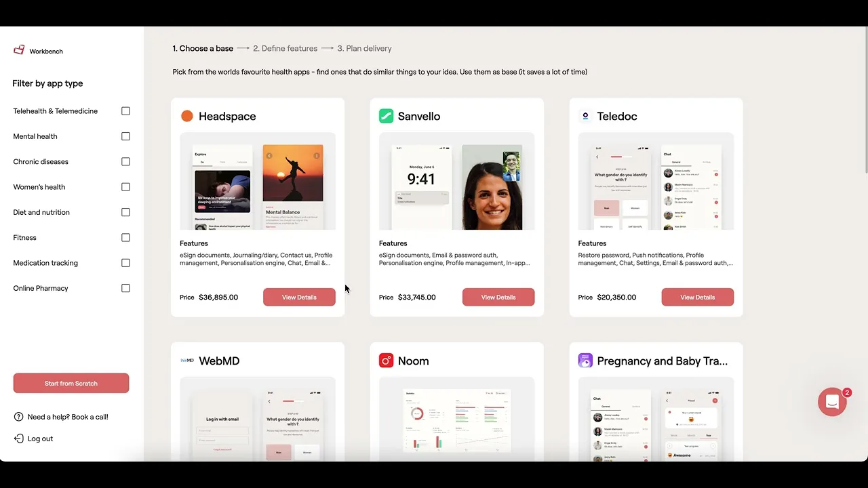
Task: View Details for Headspace
Action: (x=299, y=297)
